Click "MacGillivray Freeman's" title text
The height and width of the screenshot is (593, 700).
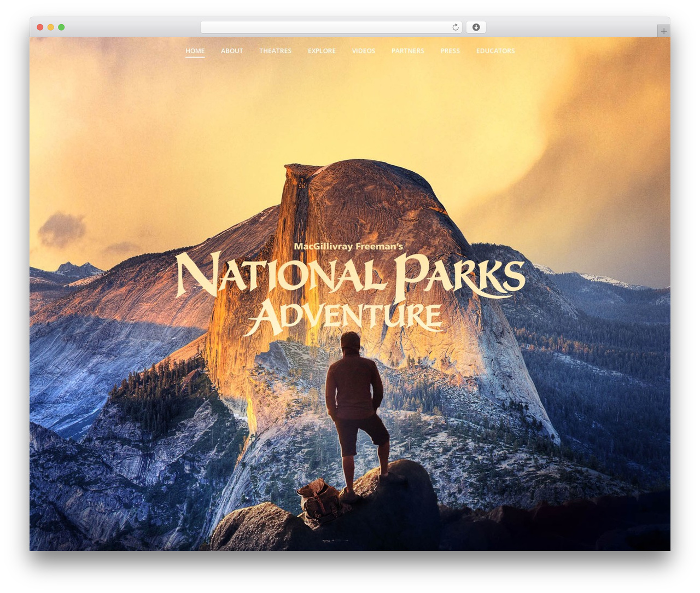click(348, 247)
